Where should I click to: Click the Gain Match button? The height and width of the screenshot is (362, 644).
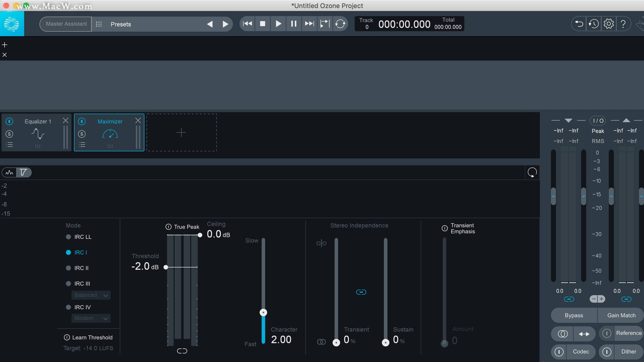click(621, 315)
